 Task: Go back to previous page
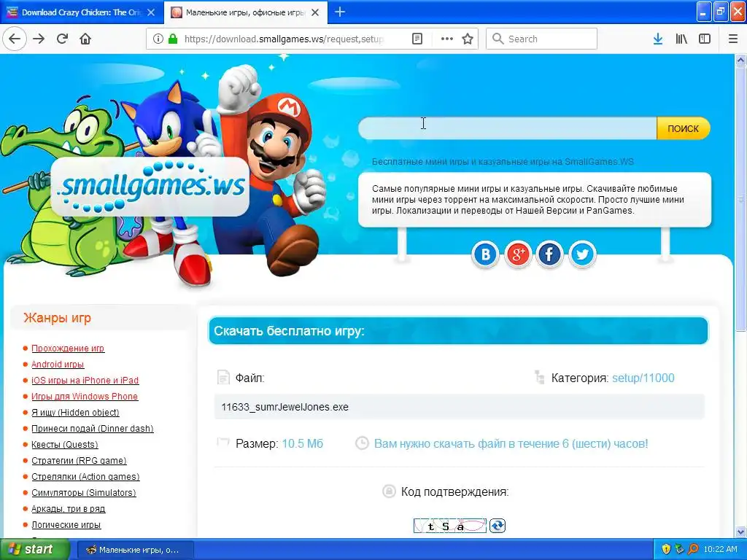(x=15, y=39)
